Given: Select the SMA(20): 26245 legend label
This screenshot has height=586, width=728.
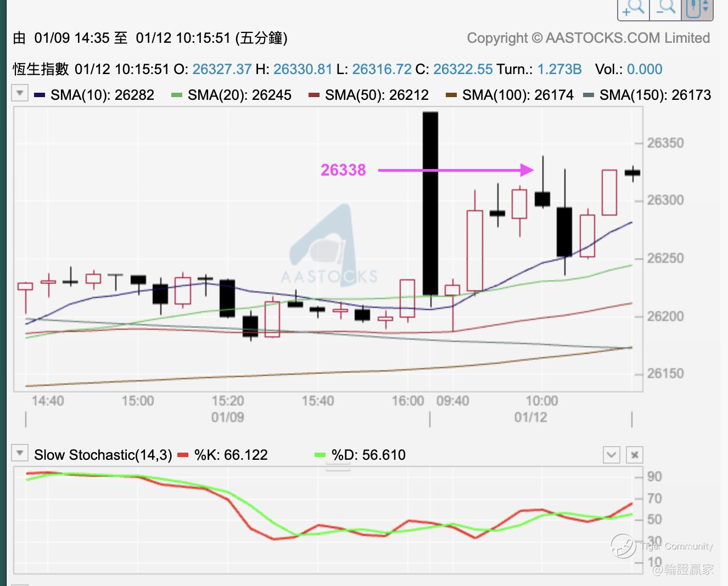Looking at the screenshot, I should coord(239,95).
